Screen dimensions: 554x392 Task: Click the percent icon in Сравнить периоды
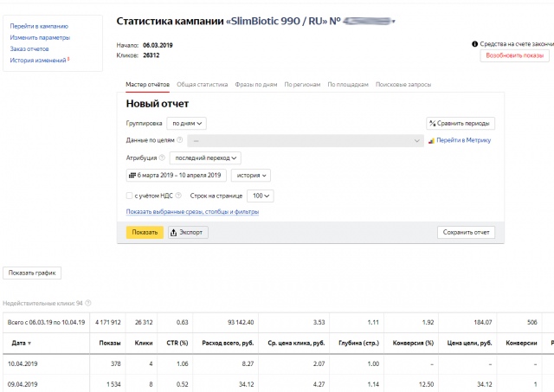(x=432, y=123)
